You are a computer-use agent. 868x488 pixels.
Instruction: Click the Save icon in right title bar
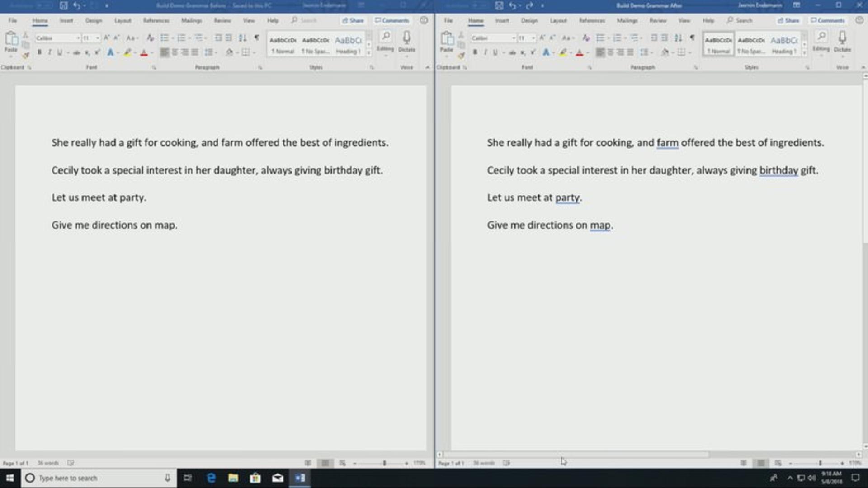[499, 6]
